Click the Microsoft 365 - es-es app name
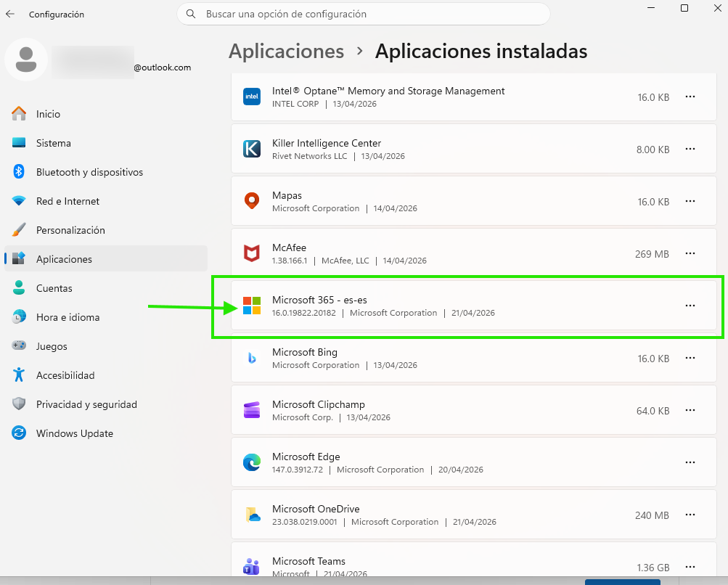728x585 pixels. coord(319,300)
